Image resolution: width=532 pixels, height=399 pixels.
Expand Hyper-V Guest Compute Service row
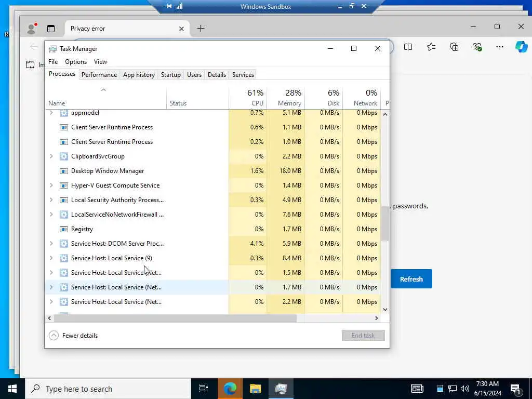coord(51,185)
